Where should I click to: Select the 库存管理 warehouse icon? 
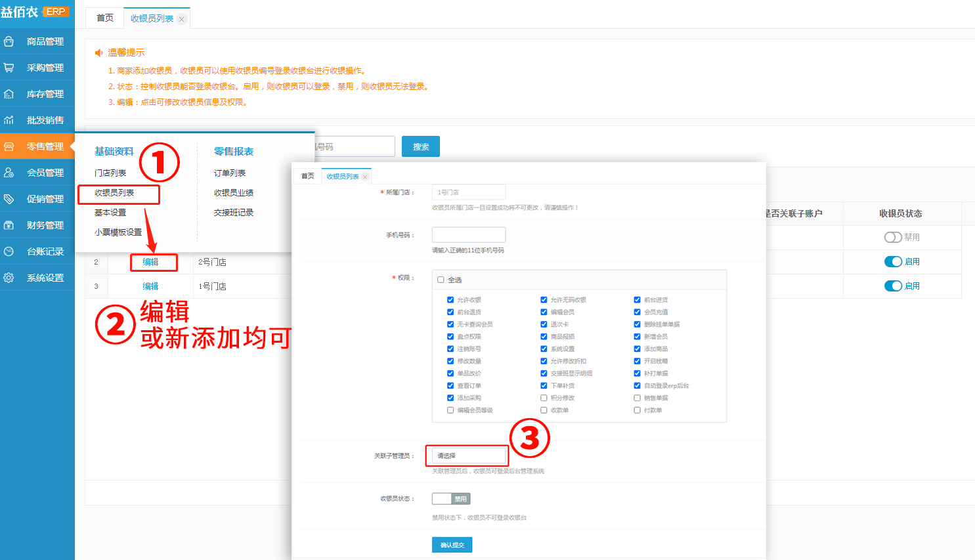click(9, 94)
